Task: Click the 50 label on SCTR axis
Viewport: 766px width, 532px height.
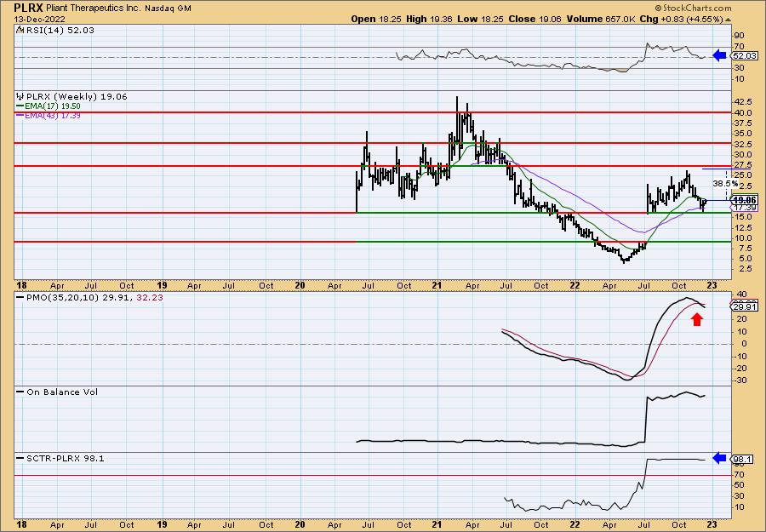Action: tap(739, 485)
